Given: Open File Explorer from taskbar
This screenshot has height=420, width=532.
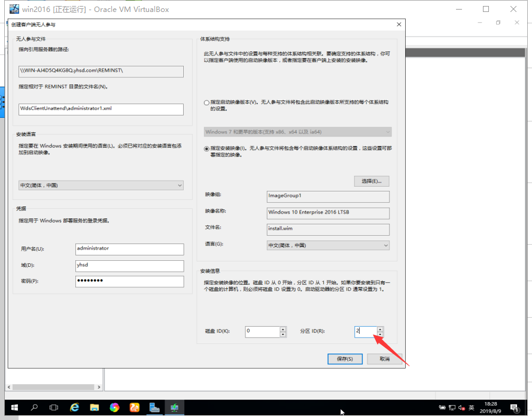Looking at the screenshot, I should pos(95,407).
